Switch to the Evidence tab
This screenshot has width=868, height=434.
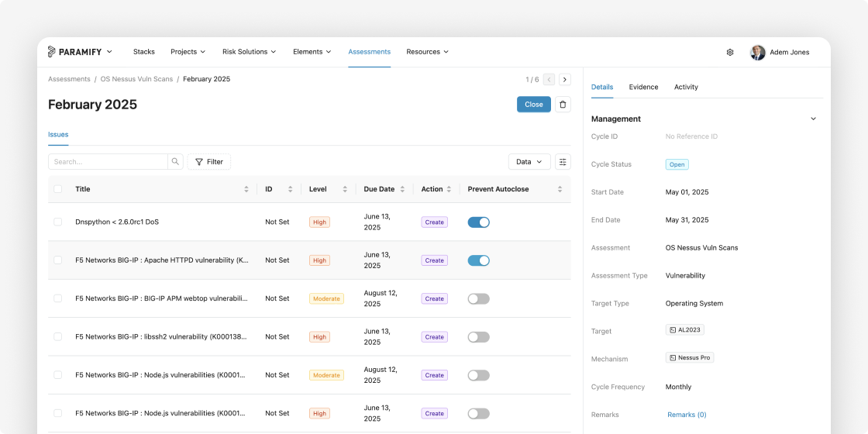tap(643, 87)
